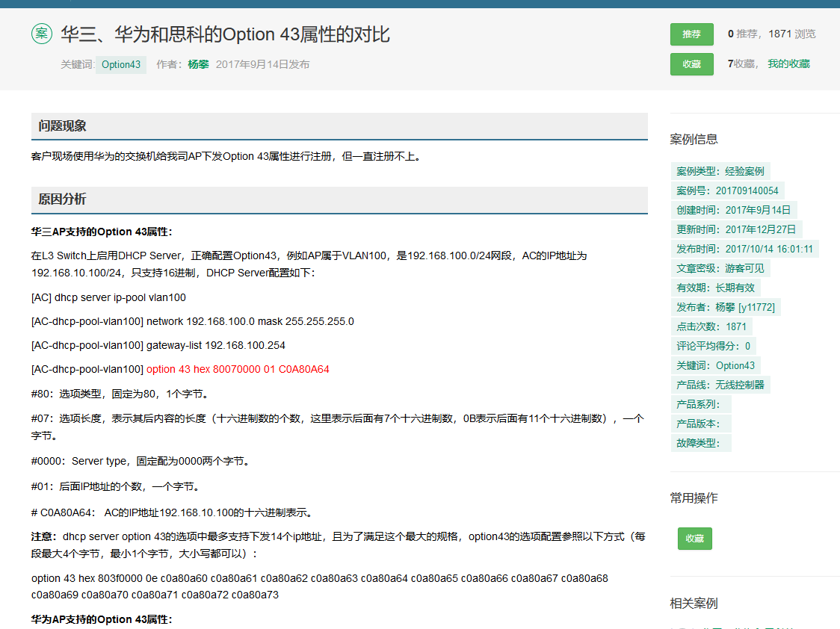Click the 注意 note about 14个ip地址
Image resolution: width=840 pixels, height=629 pixels.
tap(338, 545)
